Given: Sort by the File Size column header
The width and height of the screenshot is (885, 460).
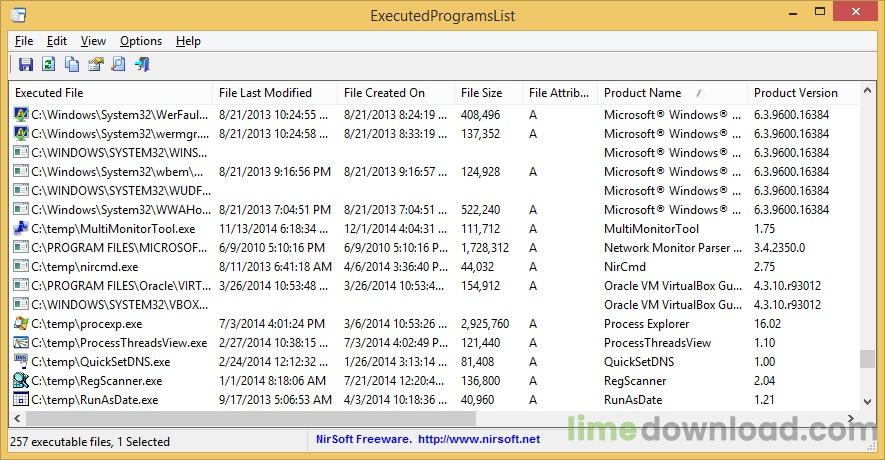Looking at the screenshot, I should click(x=488, y=93).
